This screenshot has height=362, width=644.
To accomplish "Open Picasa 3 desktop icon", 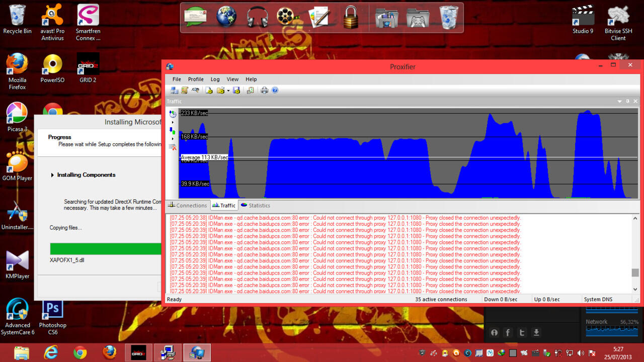I will 17,117.
